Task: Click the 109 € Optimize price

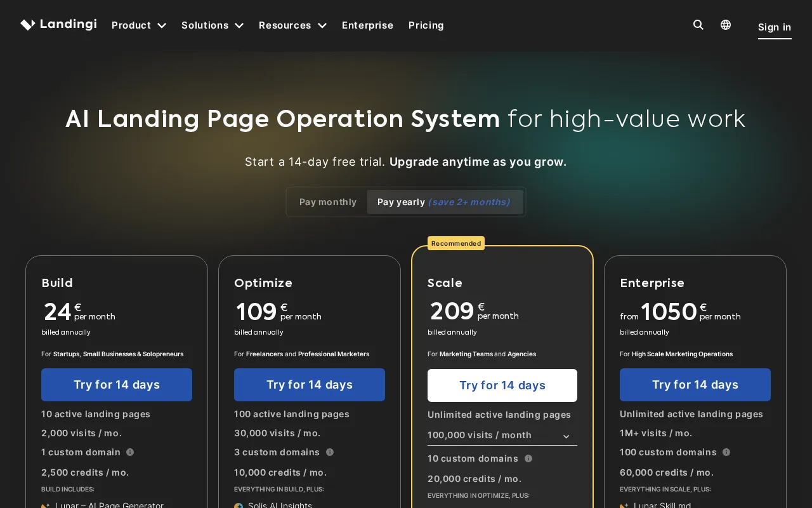Action: click(x=278, y=312)
